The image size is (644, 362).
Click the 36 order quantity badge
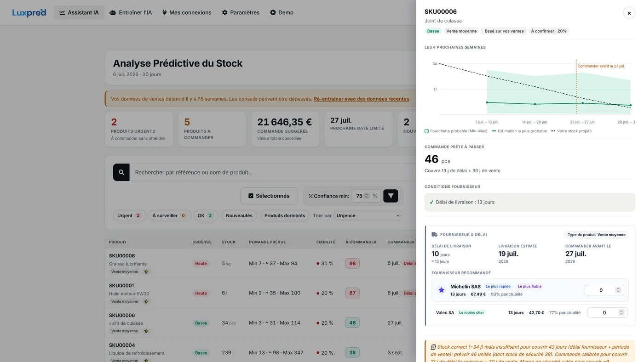click(352, 353)
